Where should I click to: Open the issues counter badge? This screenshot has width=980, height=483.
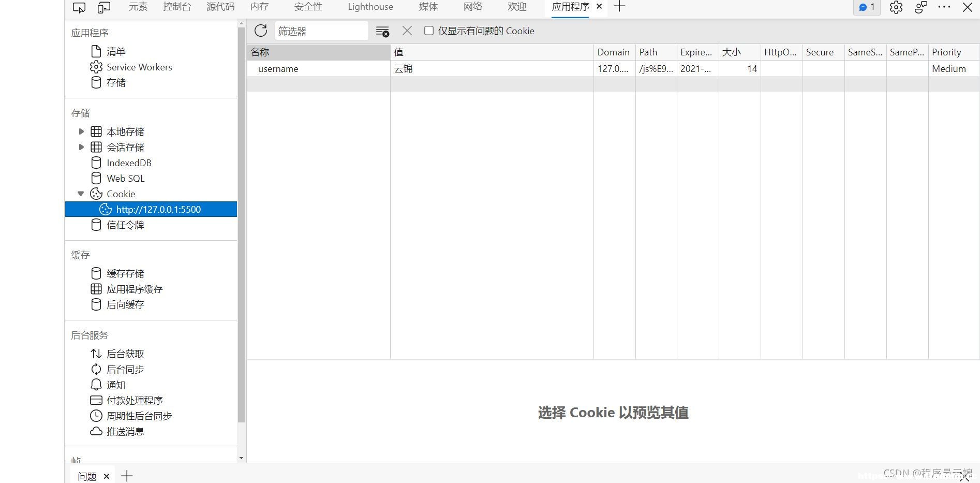coord(867,7)
